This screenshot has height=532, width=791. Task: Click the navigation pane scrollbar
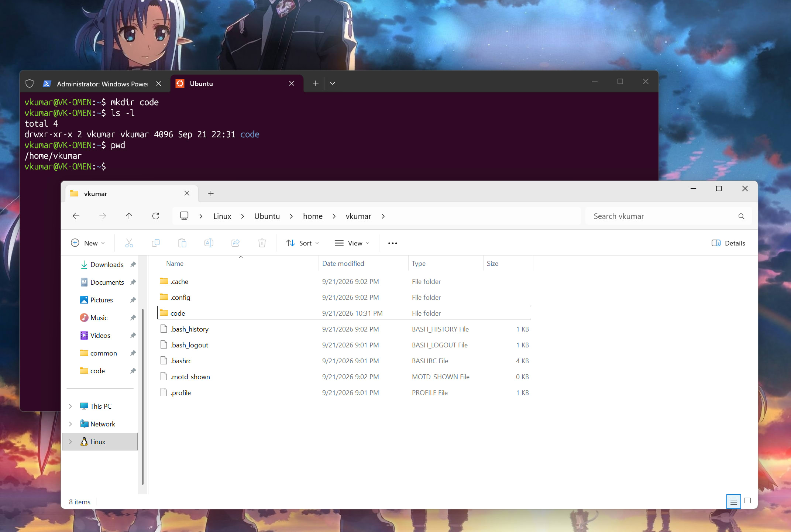pyautogui.click(x=142, y=396)
